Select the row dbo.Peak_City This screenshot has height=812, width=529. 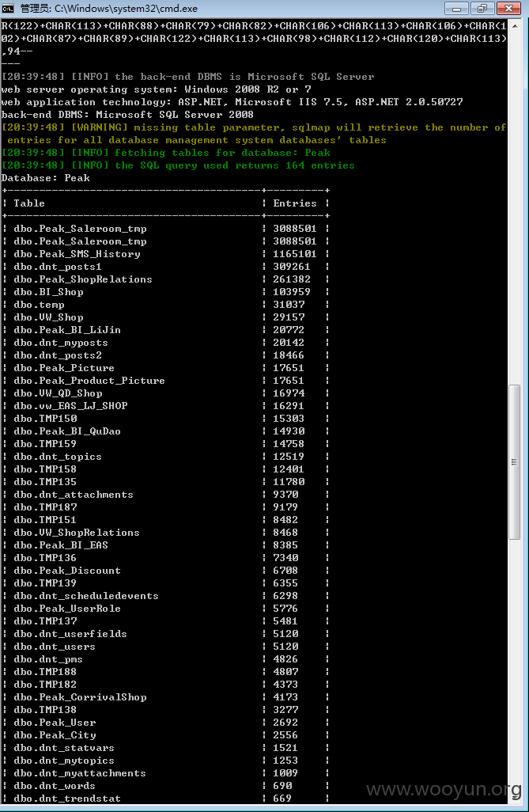[165, 735]
